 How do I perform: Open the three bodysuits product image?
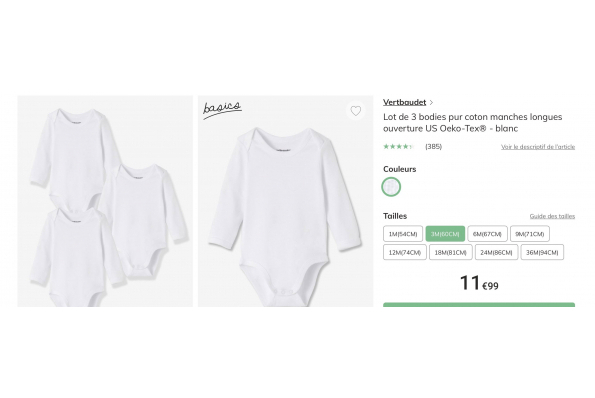point(105,201)
